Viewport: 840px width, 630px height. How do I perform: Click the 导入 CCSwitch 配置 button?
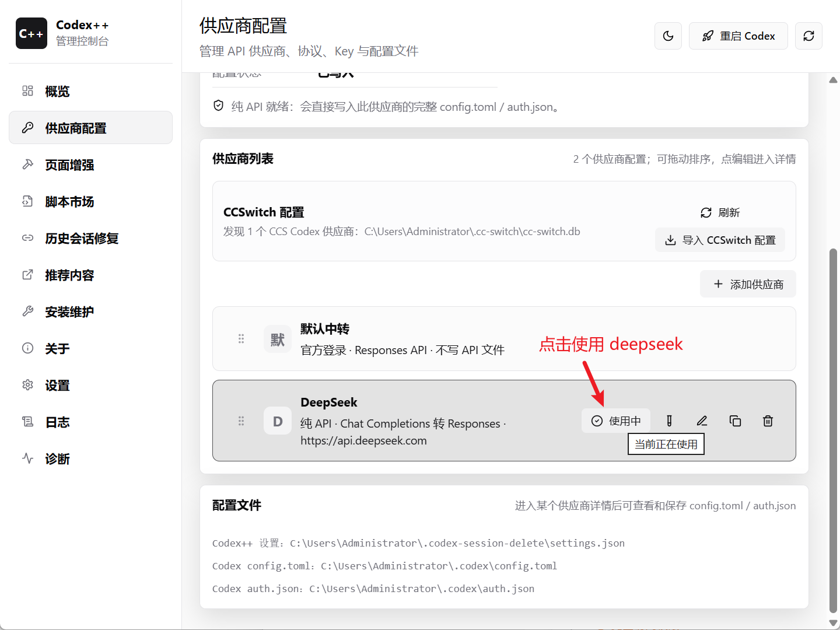click(x=720, y=240)
